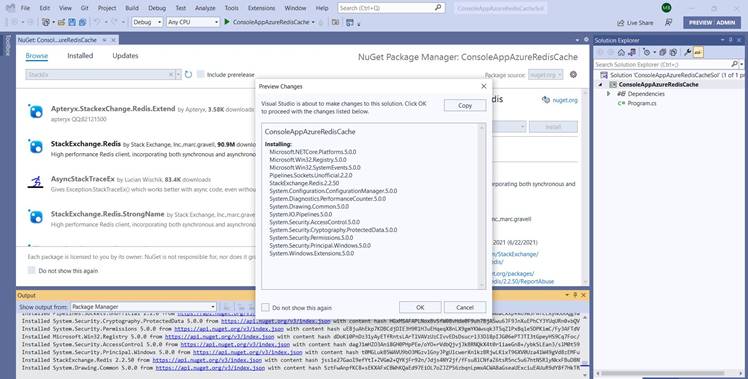Click the Solution Explorer horizontal scrollbar

click(x=668, y=374)
